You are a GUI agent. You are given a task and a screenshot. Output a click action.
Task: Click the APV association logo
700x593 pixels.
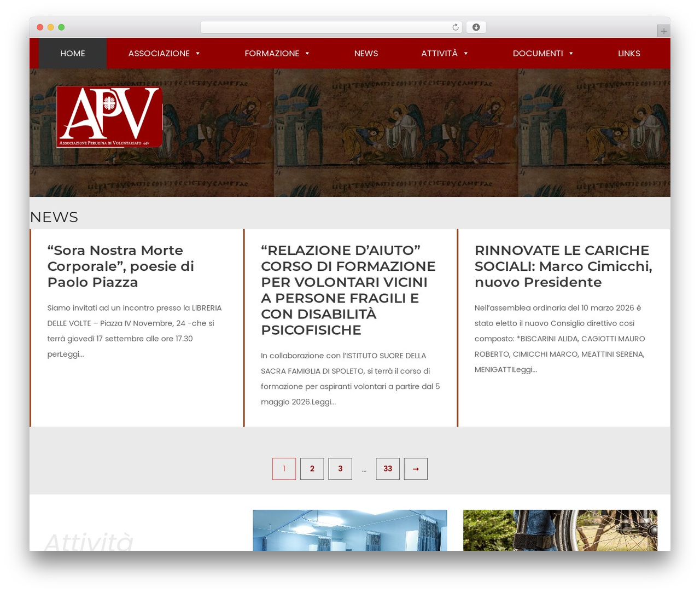click(x=109, y=117)
